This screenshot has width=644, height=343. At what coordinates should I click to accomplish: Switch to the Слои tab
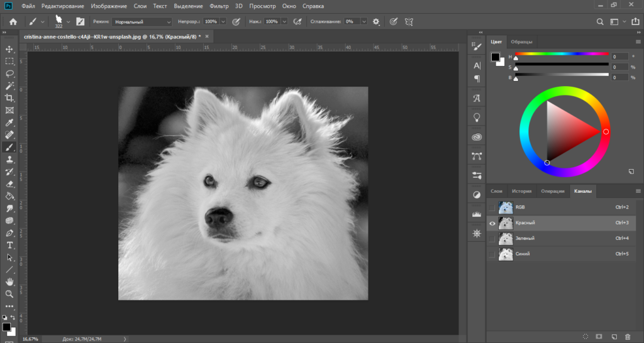coord(497,191)
